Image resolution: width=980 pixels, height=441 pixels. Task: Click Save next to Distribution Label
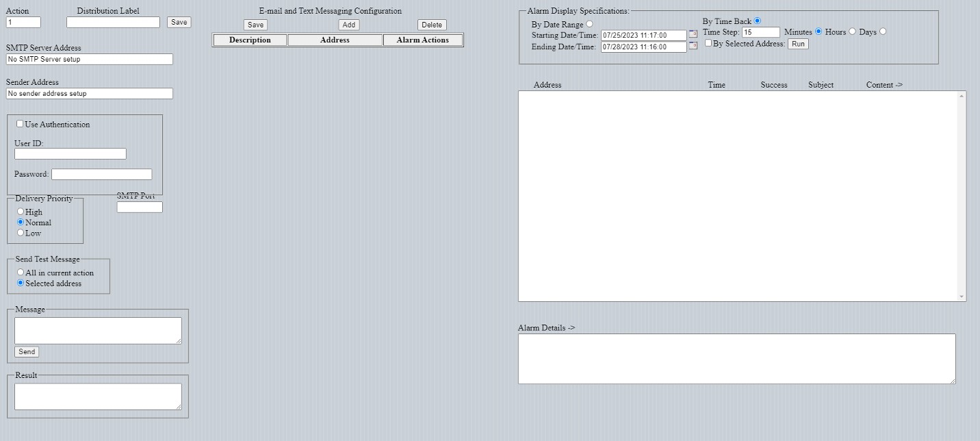click(x=179, y=22)
